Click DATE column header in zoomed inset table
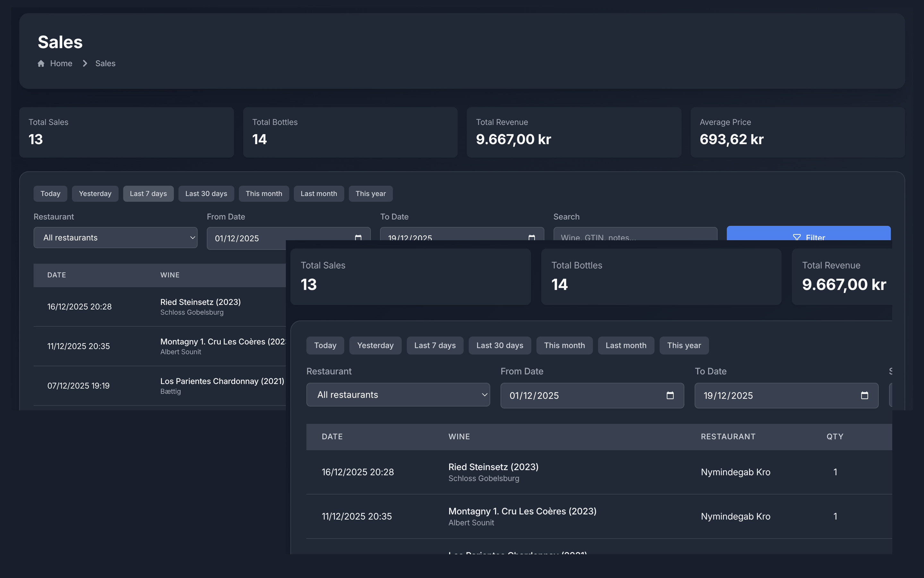This screenshot has width=924, height=578. [x=332, y=437]
